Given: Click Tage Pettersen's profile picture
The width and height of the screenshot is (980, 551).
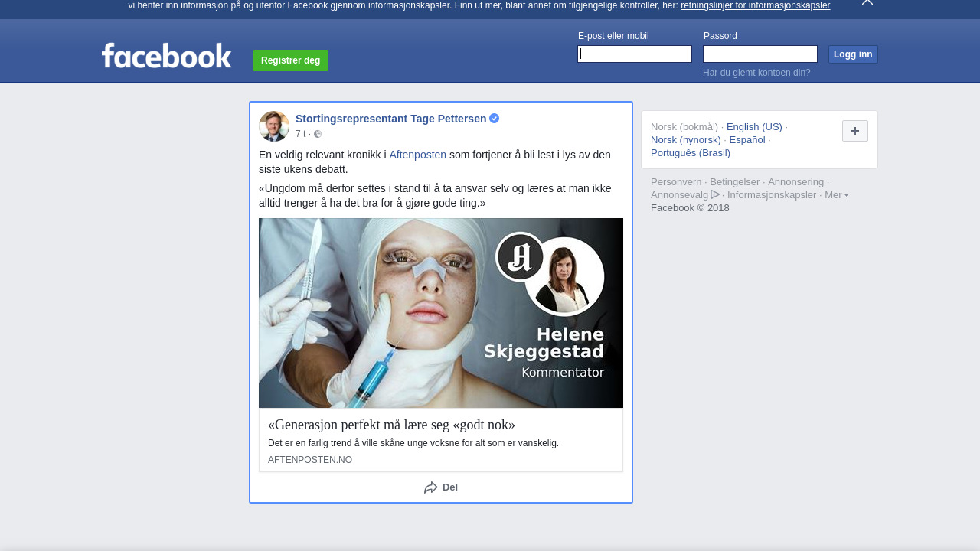Looking at the screenshot, I should click(x=274, y=126).
